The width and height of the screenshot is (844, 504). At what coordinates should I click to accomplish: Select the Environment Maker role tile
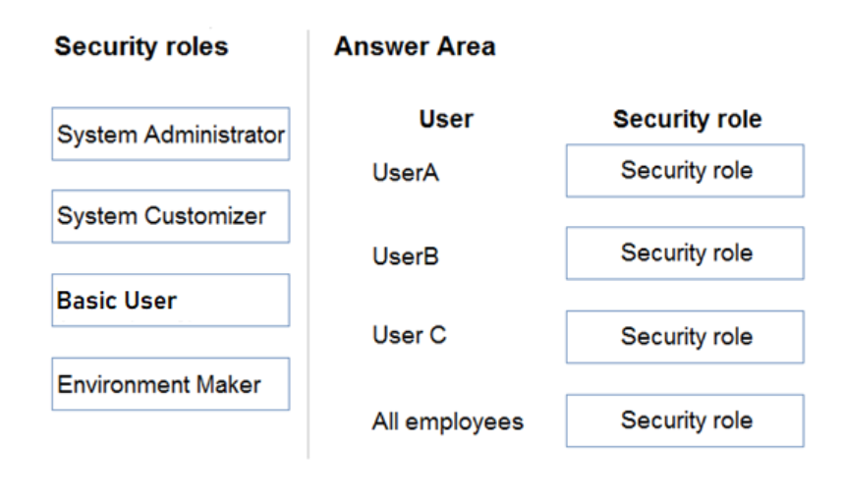coord(171,384)
